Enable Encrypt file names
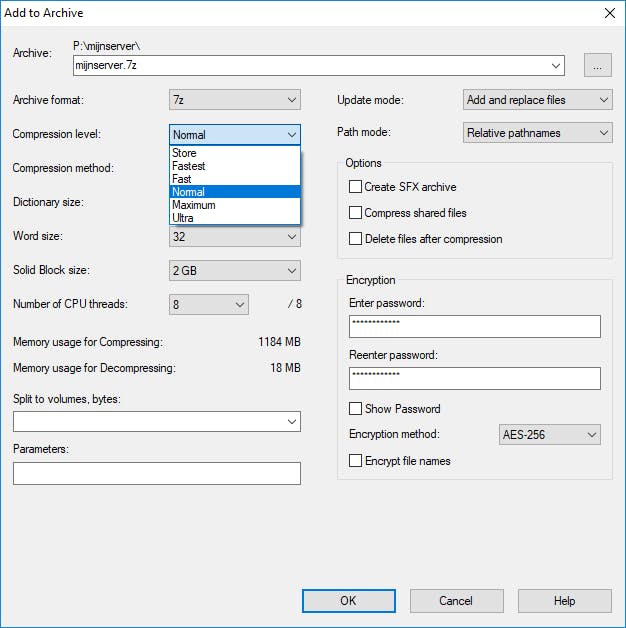 355,461
